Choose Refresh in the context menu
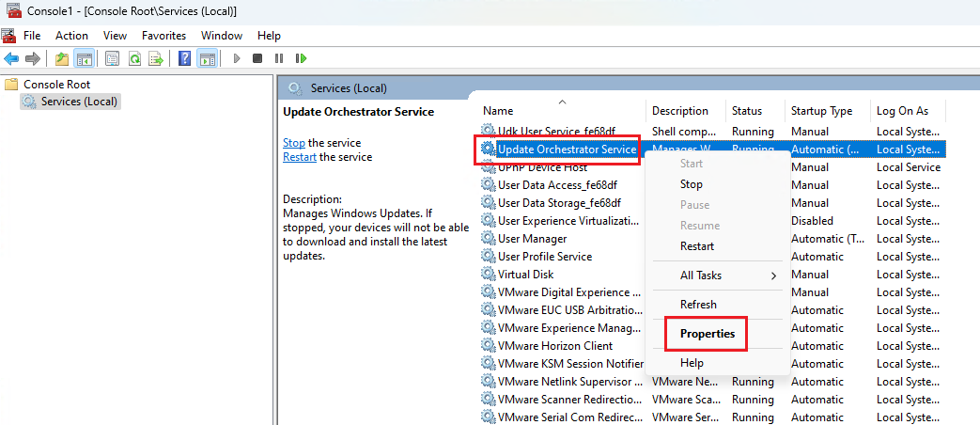 tap(698, 305)
